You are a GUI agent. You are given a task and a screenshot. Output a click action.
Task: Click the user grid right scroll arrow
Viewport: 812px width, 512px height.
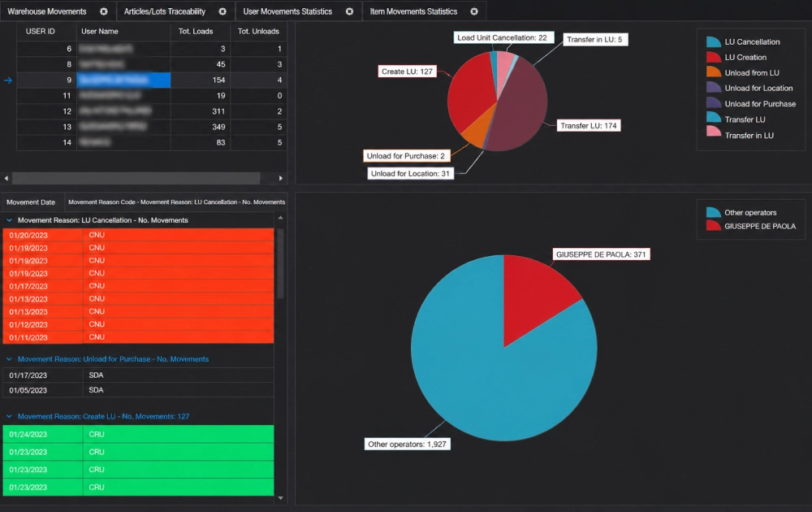[281, 178]
